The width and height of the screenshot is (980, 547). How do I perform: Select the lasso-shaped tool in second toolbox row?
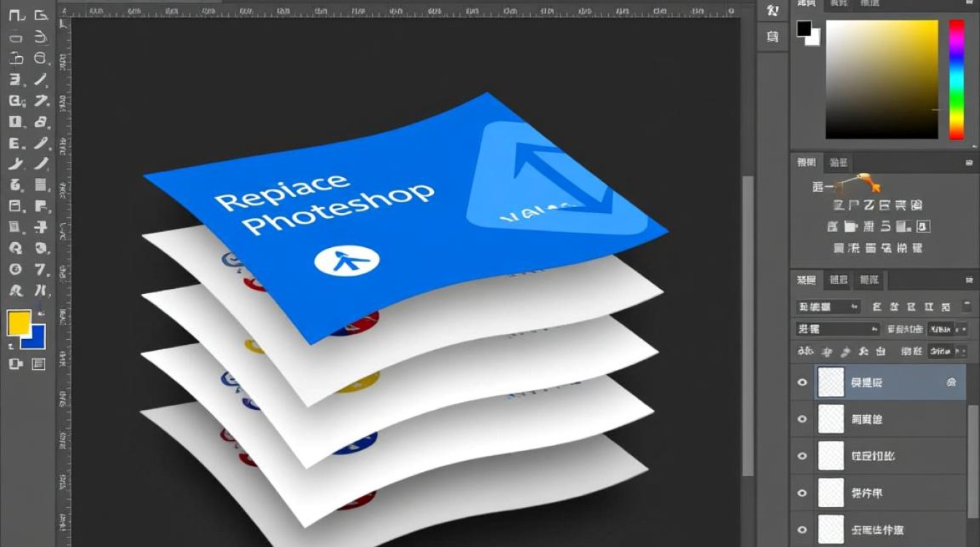point(41,36)
